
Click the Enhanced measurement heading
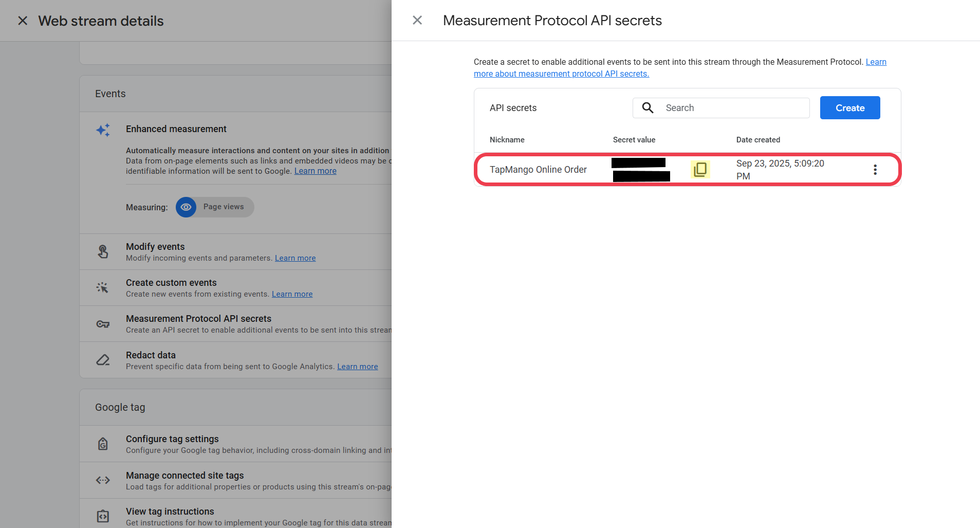pos(176,129)
